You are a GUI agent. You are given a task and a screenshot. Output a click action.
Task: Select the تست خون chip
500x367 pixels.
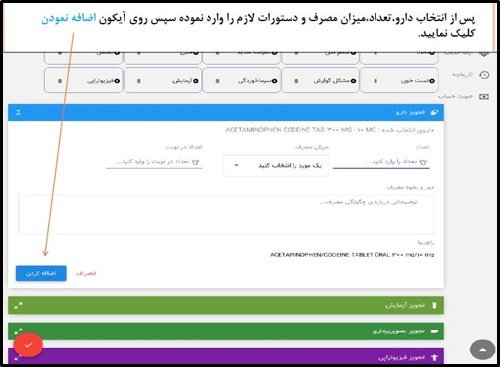[x=399, y=80]
